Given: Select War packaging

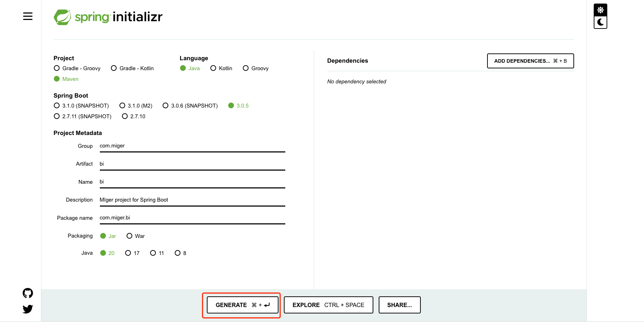Looking at the screenshot, I should (136, 236).
